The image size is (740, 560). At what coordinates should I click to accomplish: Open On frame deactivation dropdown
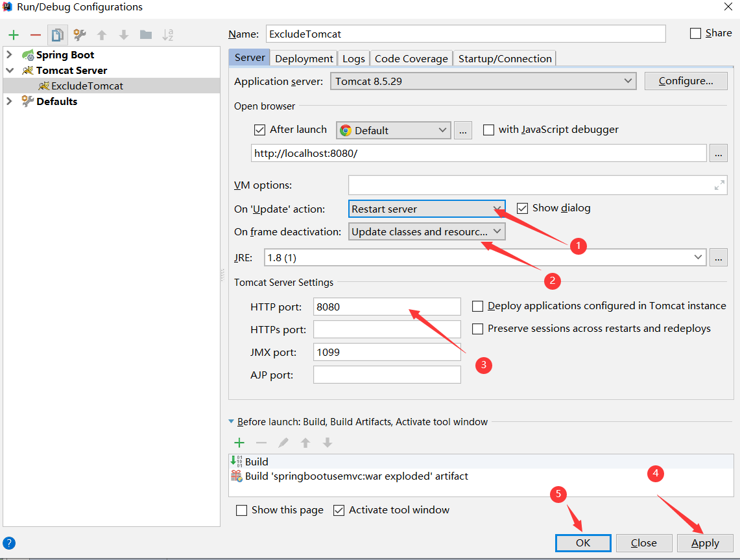click(x=427, y=231)
